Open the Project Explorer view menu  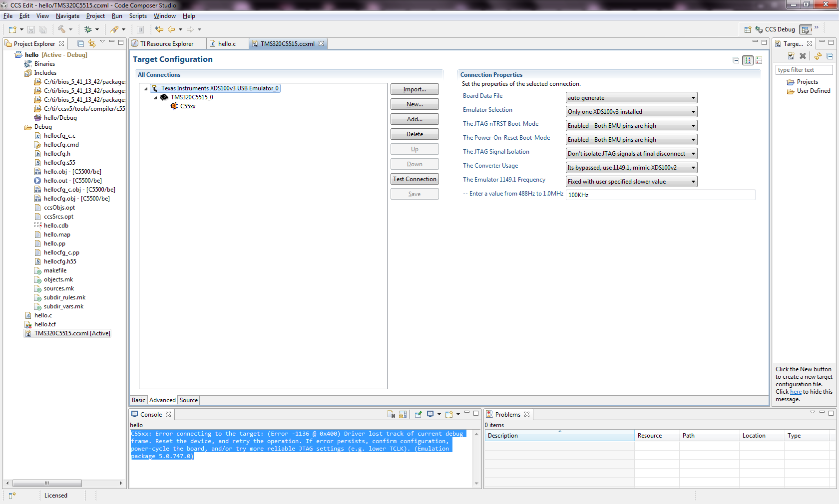tap(102, 42)
